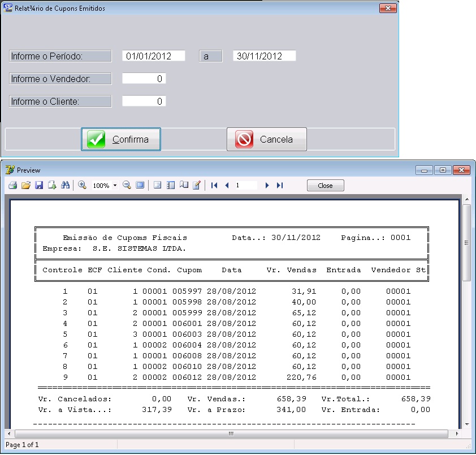The width and height of the screenshot is (476, 455).
Task: Export the report with the export icon
Action: 52,185
